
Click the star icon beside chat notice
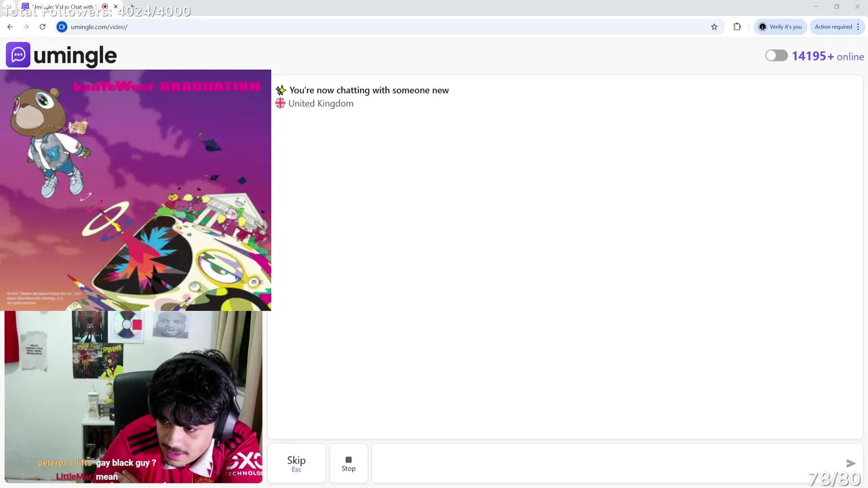tap(280, 89)
